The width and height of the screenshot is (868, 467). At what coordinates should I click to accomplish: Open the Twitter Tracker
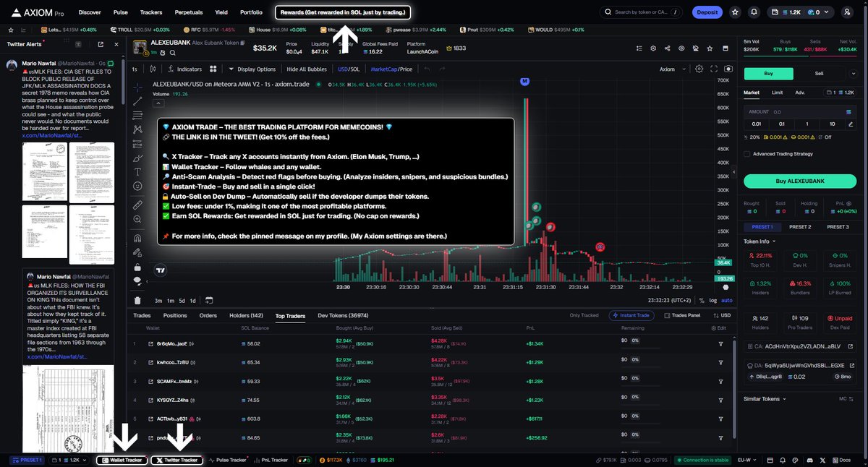[x=176, y=460]
